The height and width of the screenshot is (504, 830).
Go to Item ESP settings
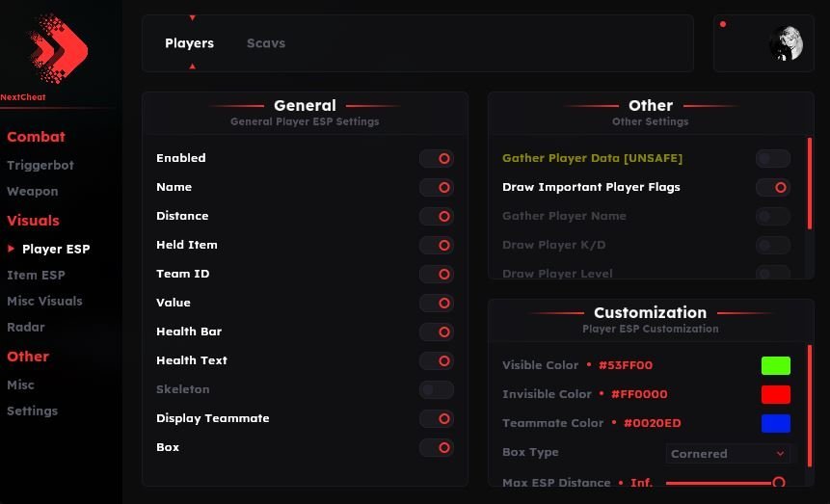click(x=36, y=275)
